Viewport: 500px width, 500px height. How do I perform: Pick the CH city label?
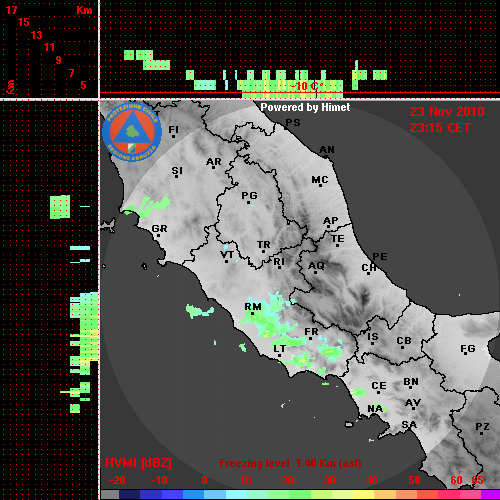click(x=369, y=268)
